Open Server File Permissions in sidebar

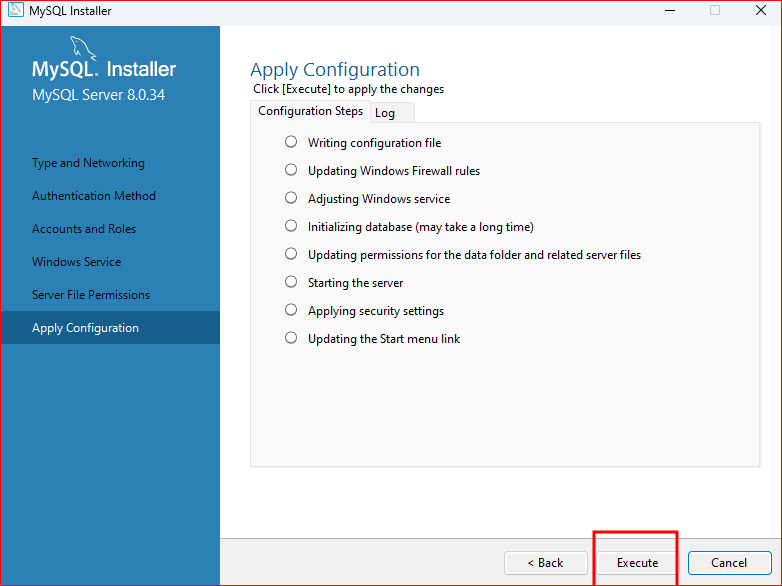tap(91, 295)
